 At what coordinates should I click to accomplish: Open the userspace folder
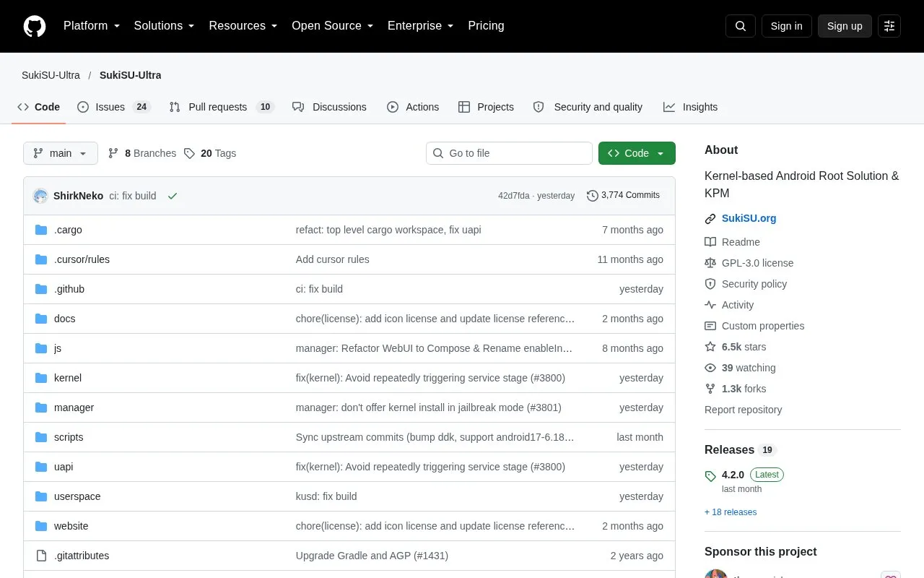(77, 496)
